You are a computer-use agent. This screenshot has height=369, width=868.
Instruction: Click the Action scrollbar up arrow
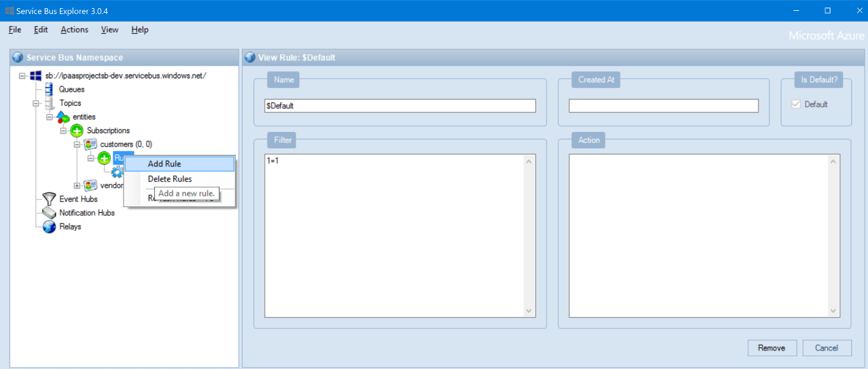coord(834,162)
